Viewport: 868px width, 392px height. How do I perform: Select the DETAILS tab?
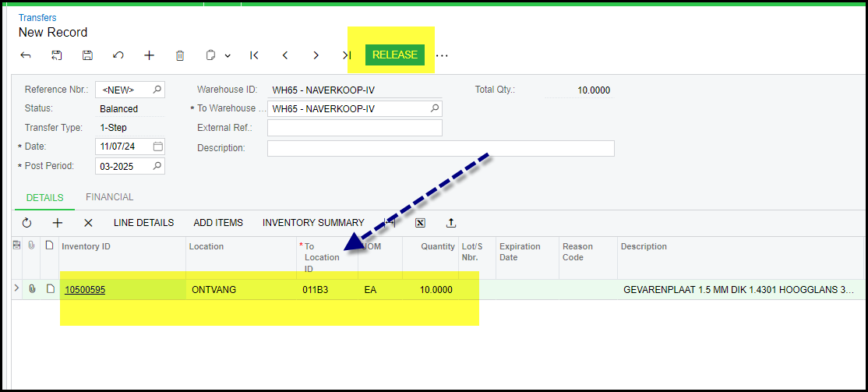click(44, 198)
